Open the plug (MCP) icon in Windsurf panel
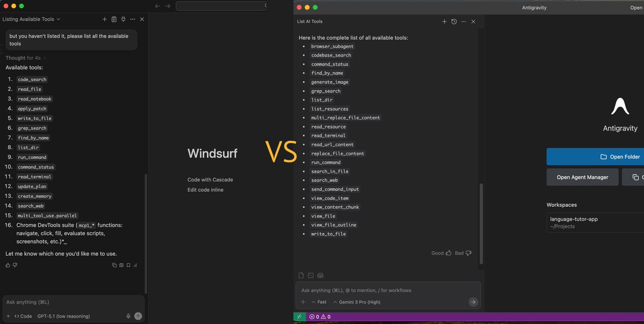 123,19
